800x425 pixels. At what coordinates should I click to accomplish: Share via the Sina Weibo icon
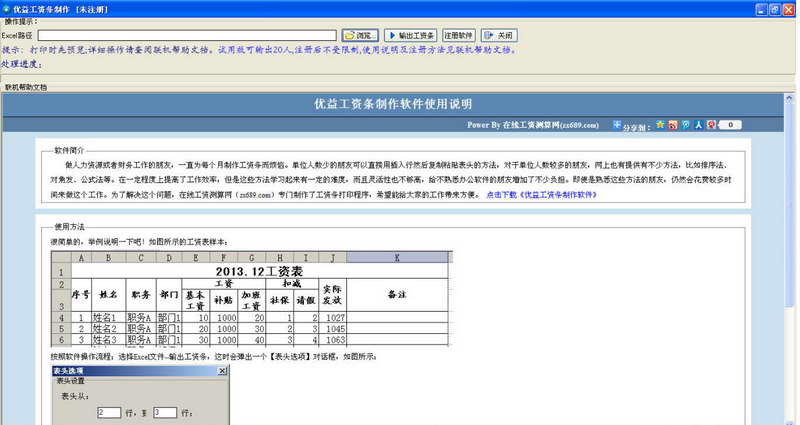point(673,124)
